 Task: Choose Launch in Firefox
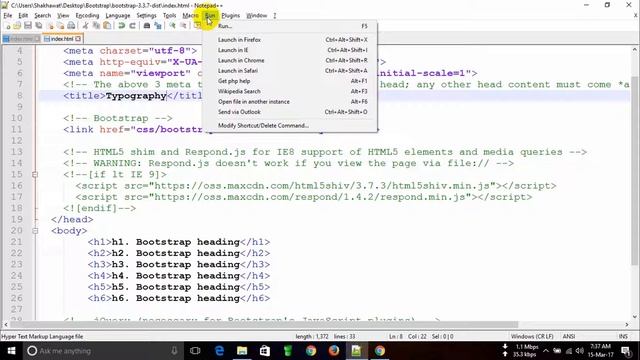tap(290, 40)
